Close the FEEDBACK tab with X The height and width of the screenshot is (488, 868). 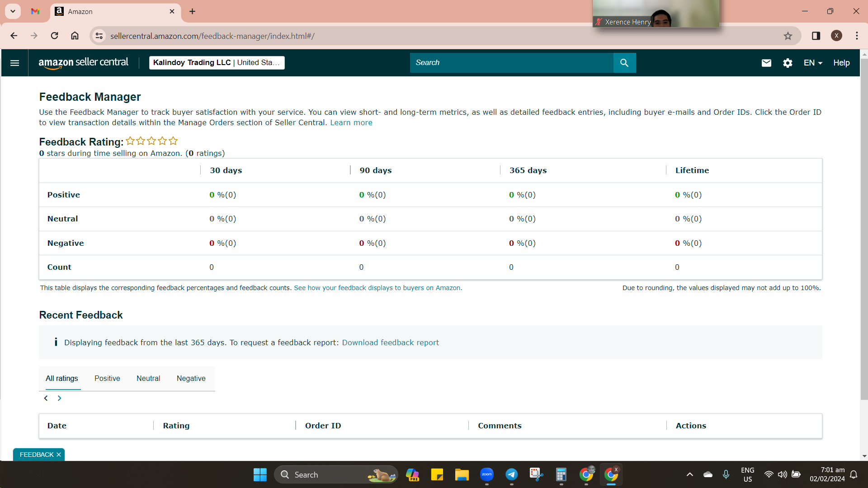coord(59,455)
